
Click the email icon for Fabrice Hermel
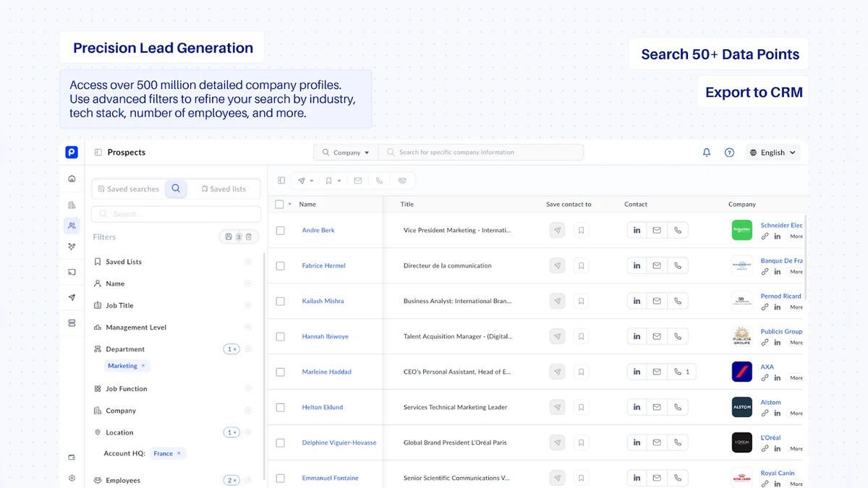click(657, 265)
